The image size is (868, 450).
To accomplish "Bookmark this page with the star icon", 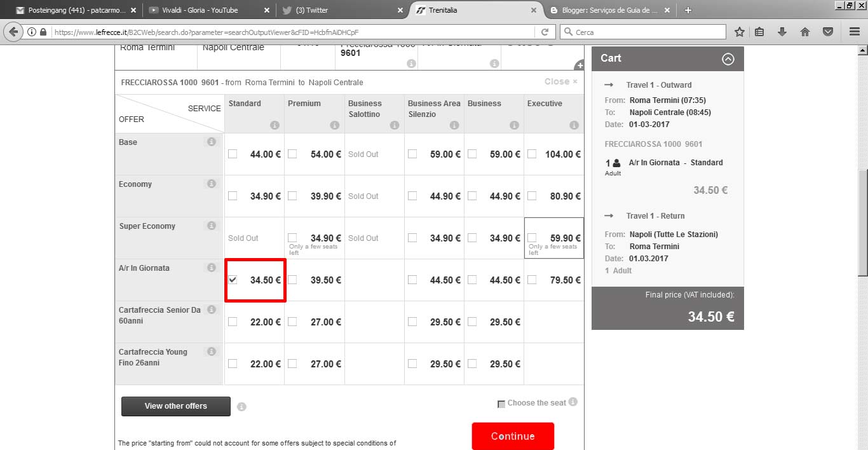I will click(x=739, y=32).
